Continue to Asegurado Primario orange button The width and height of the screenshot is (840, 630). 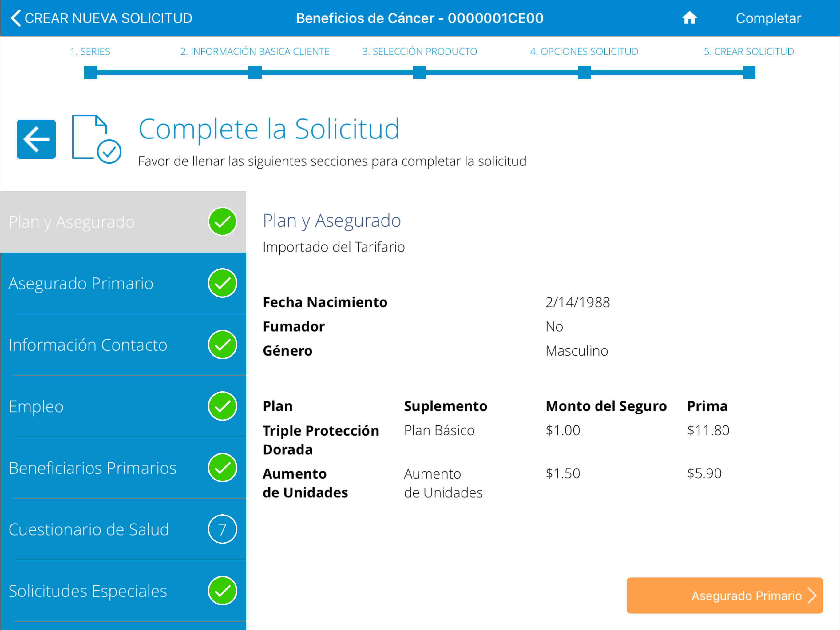pyautogui.click(x=725, y=596)
